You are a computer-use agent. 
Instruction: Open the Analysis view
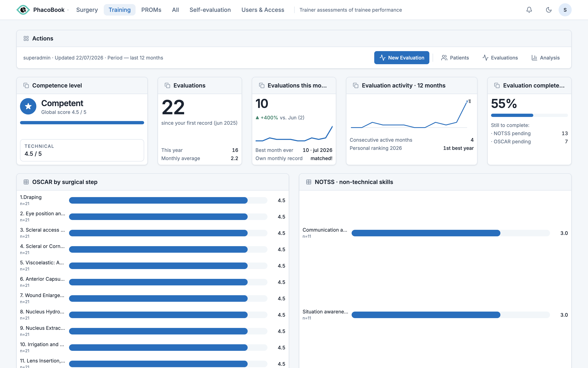(546, 58)
